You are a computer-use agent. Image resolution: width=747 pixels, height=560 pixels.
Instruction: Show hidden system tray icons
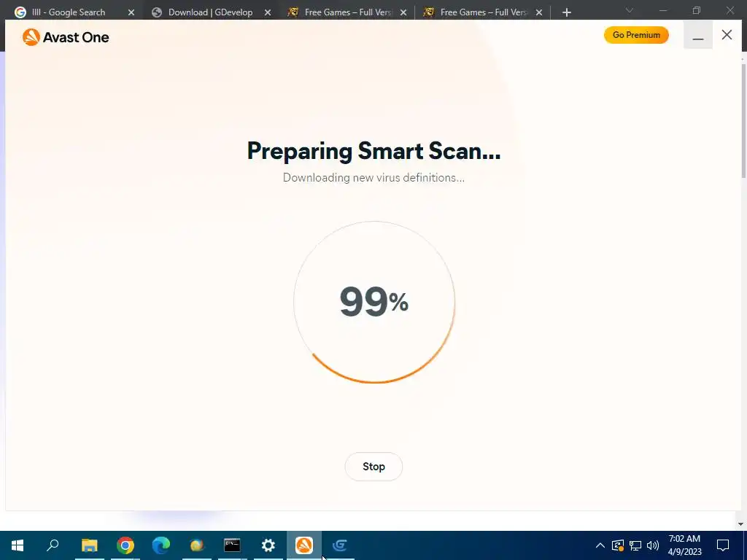600,545
